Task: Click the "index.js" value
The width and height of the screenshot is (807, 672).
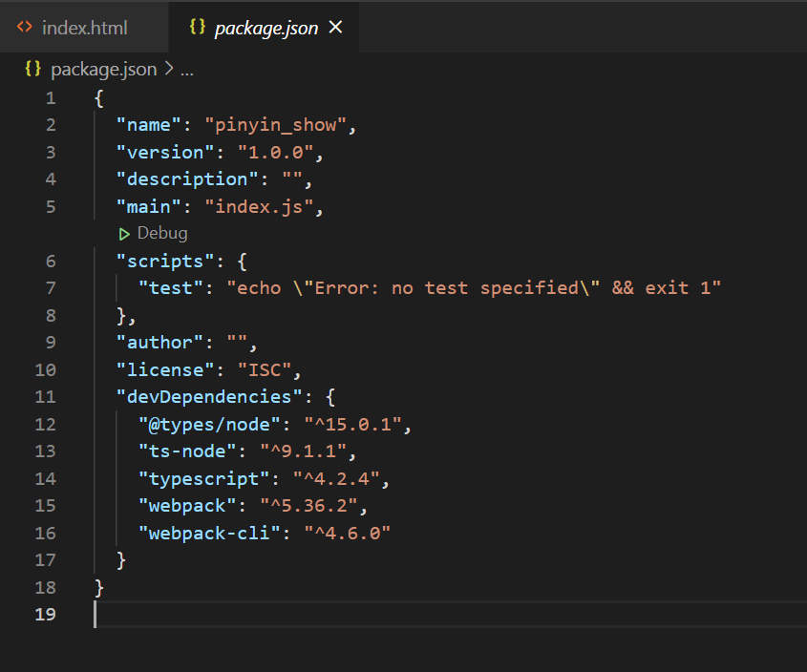Action: (259, 207)
